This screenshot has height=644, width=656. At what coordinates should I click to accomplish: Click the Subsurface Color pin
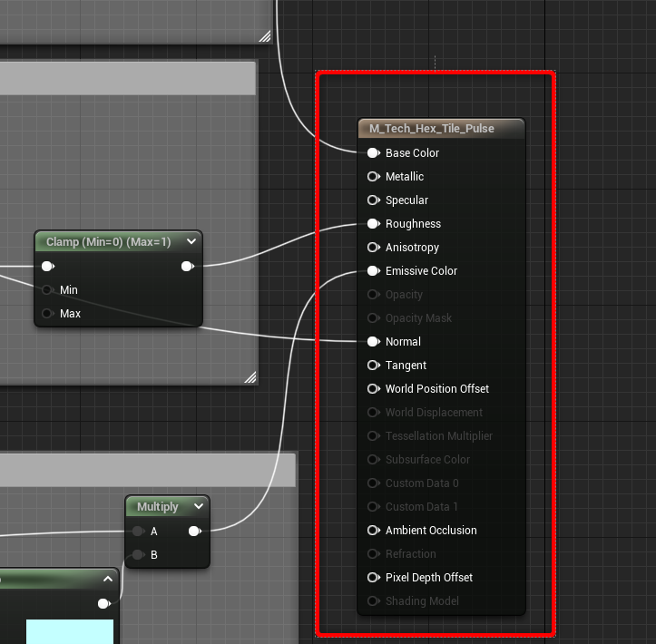coord(373,460)
